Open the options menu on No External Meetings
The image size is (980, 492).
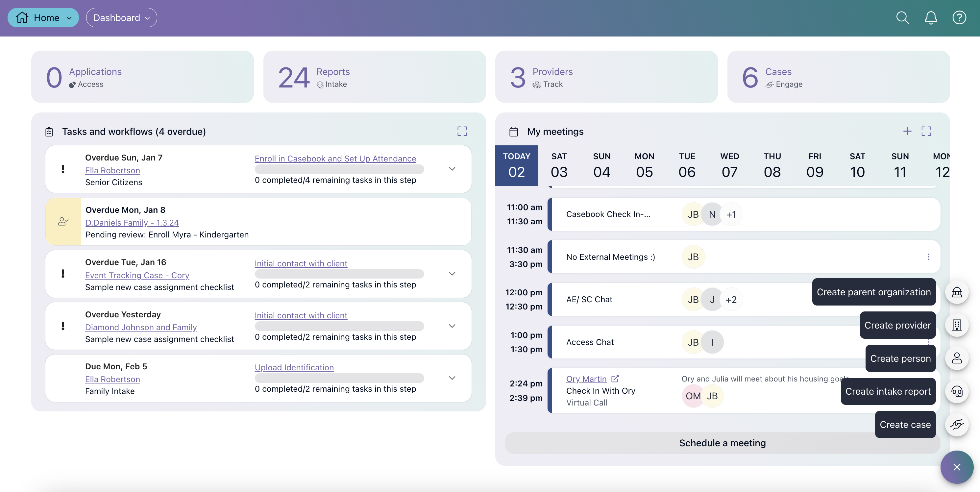coord(929,257)
